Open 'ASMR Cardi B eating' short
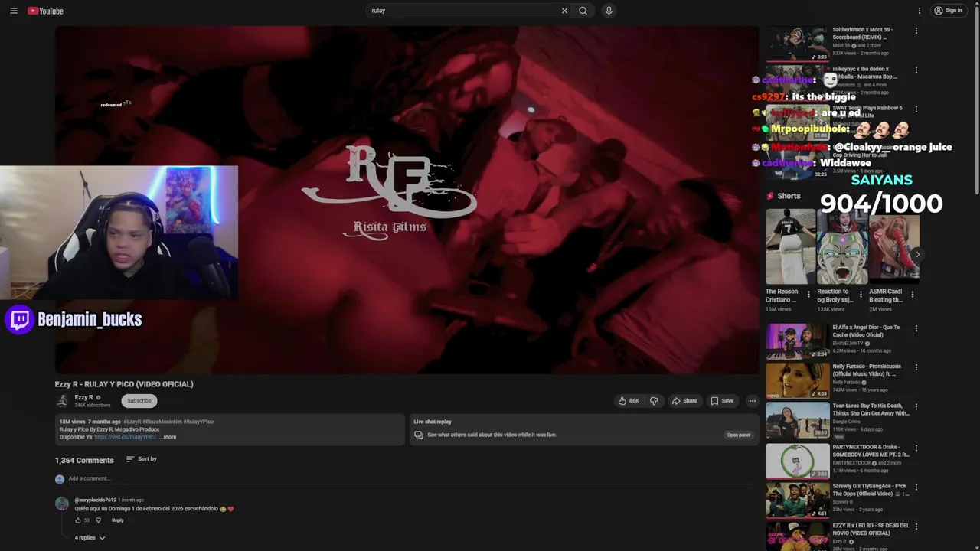Image resolution: width=980 pixels, height=551 pixels. [894, 246]
